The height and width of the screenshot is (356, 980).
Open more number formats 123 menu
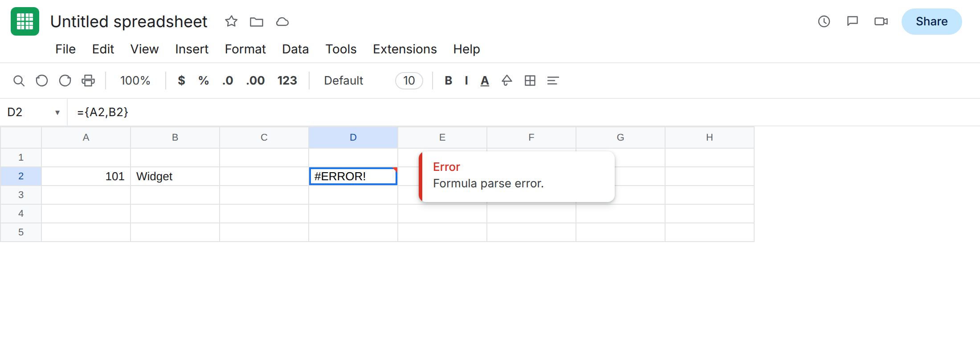(x=287, y=81)
